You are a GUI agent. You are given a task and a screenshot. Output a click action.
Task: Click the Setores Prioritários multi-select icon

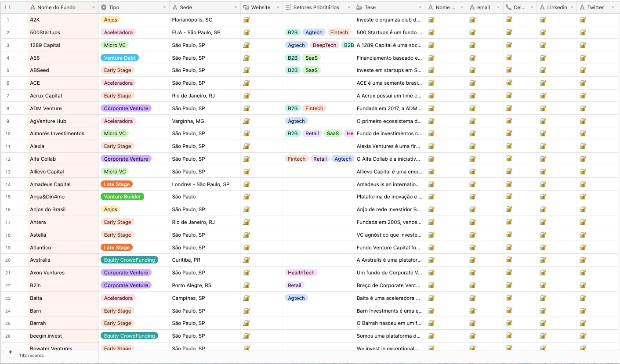(x=288, y=7)
